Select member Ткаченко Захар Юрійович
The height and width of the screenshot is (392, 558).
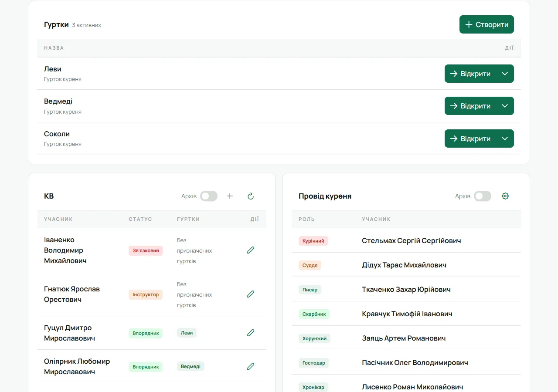pyautogui.click(x=406, y=289)
